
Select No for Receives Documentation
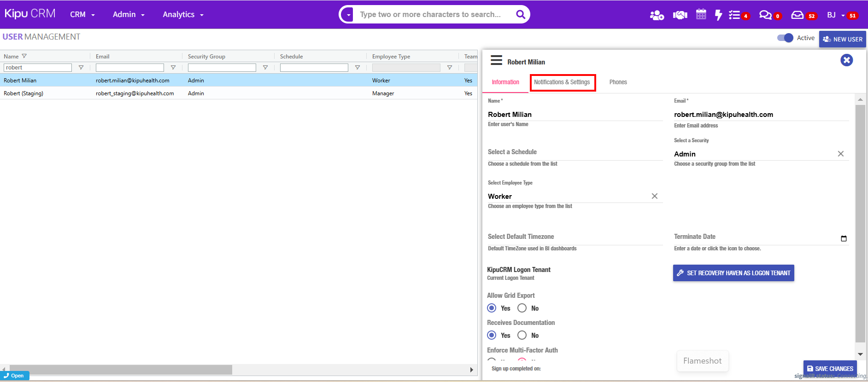click(522, 335)
